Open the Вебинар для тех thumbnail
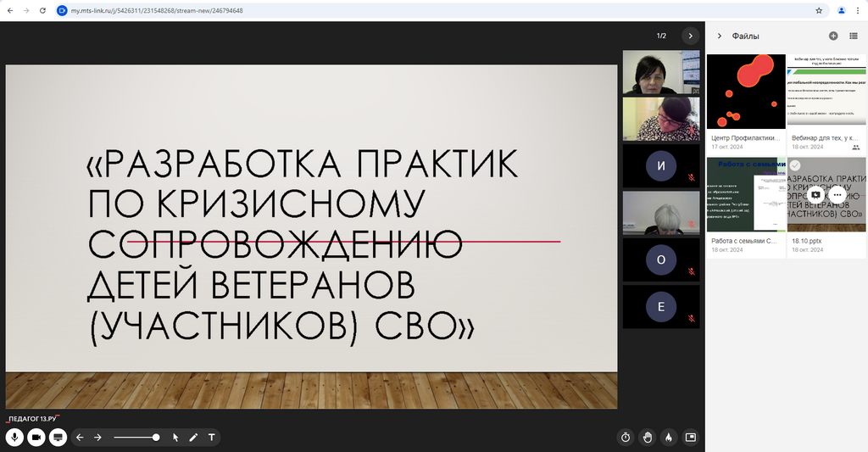This screenshot has width=868, height=452. (826, 92)
